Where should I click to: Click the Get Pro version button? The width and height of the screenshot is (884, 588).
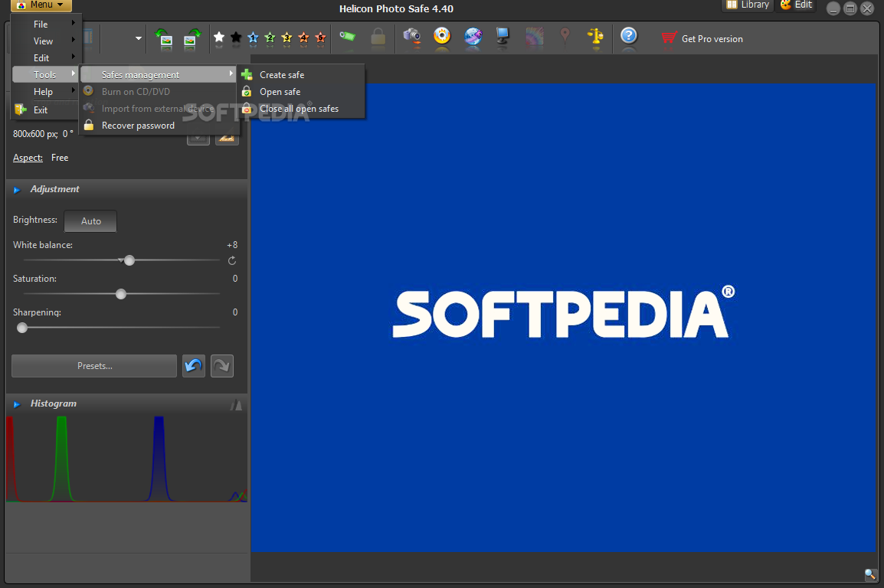[702, 39]
